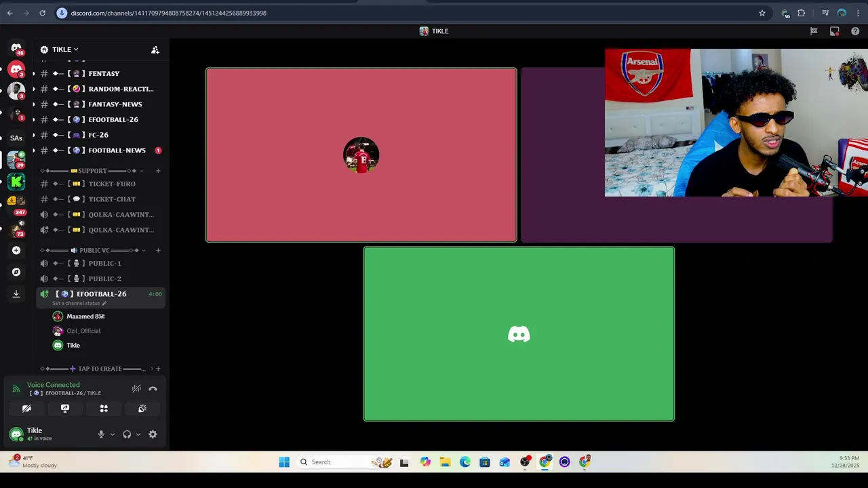Open Discover servers compass icon
Screen dimensions: 868x488
(16, 272)
